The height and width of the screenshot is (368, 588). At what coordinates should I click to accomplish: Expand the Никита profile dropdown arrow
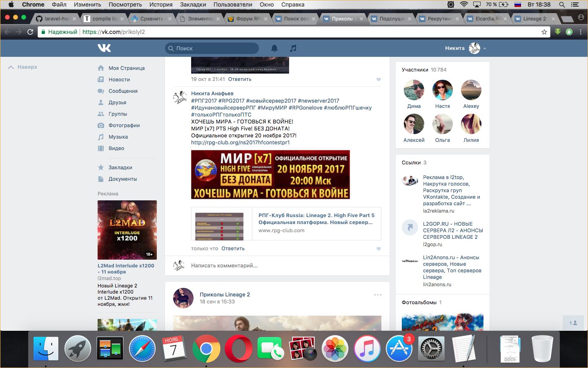point(485,49)
